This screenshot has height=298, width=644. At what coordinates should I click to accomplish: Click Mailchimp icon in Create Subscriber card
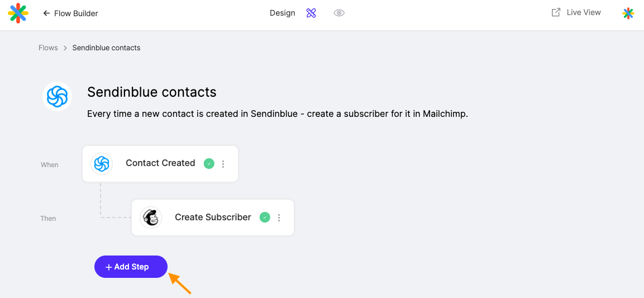[x=151, y=217]
